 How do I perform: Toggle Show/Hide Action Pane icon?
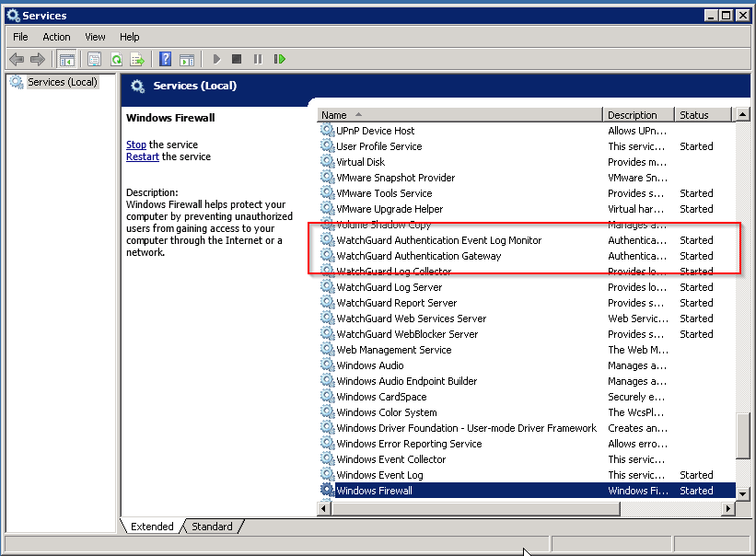pyautogui.click(x=187, y=59)
